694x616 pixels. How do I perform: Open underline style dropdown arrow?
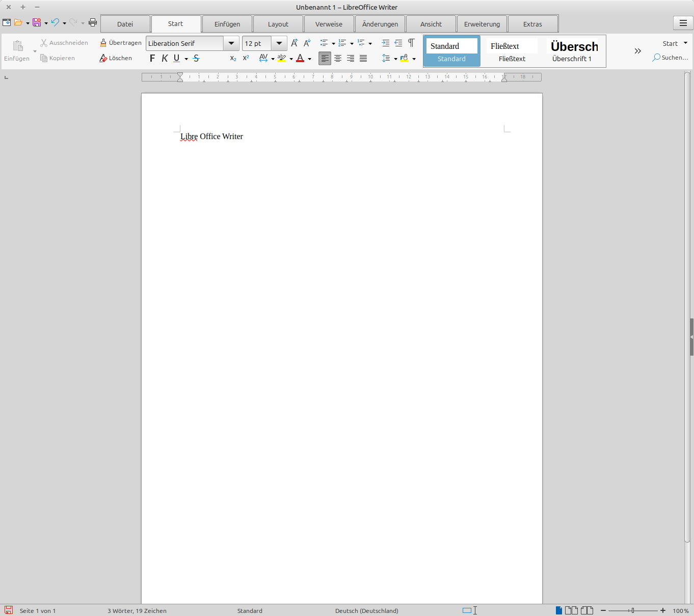[186, 59]
